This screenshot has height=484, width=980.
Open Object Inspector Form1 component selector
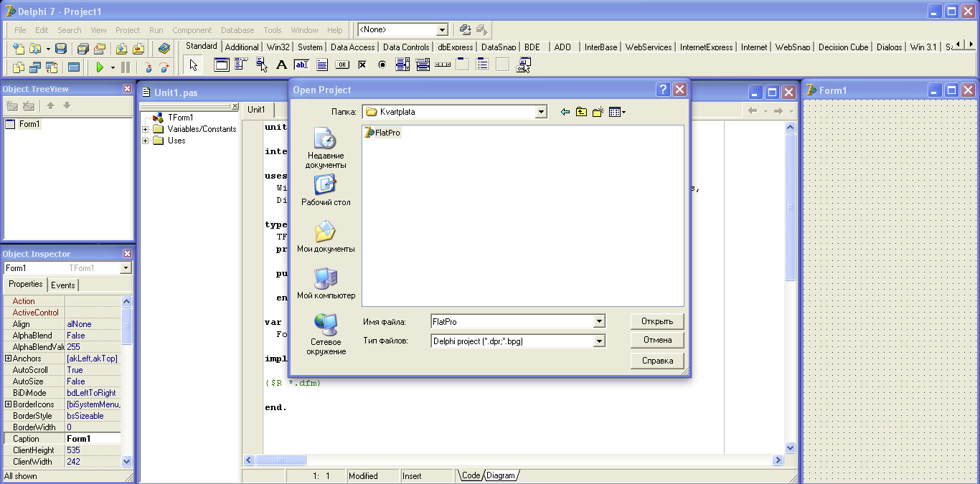(x=126, y=268)
